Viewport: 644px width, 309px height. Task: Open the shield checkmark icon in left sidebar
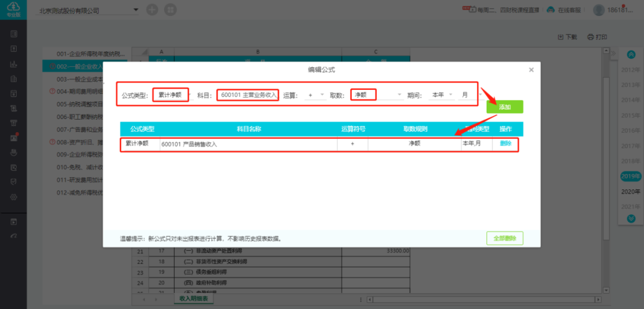click(14, 182)
